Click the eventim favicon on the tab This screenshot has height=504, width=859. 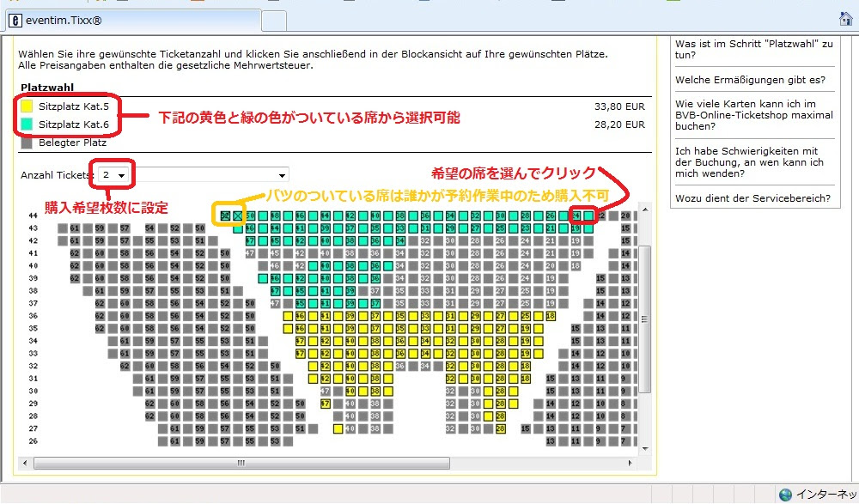(x=15, y=21)
